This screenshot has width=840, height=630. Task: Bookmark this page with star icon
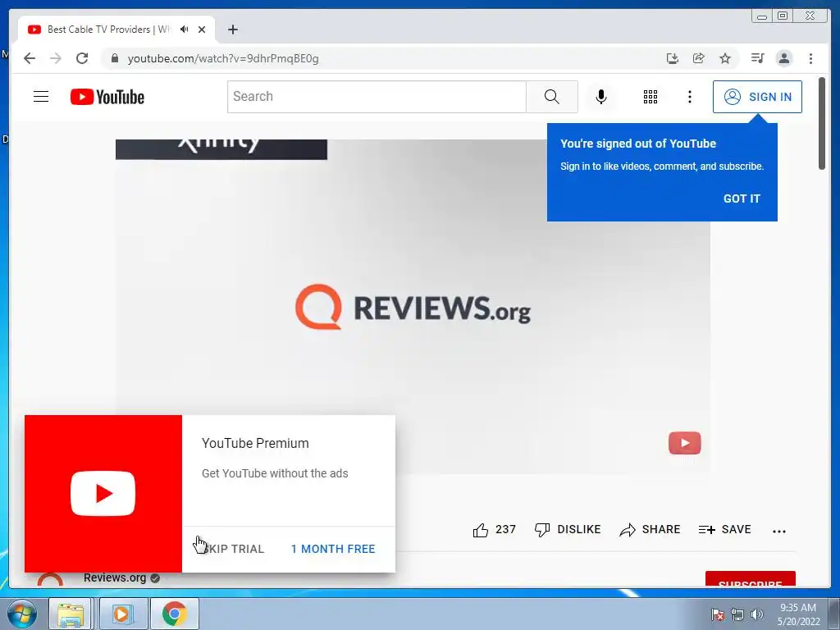(725, 58)
